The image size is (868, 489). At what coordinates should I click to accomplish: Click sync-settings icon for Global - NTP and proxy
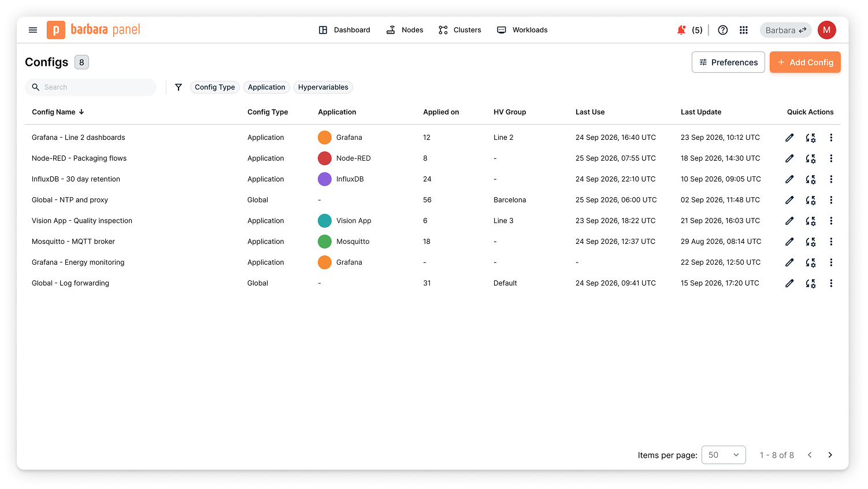[x=811, y=200]
